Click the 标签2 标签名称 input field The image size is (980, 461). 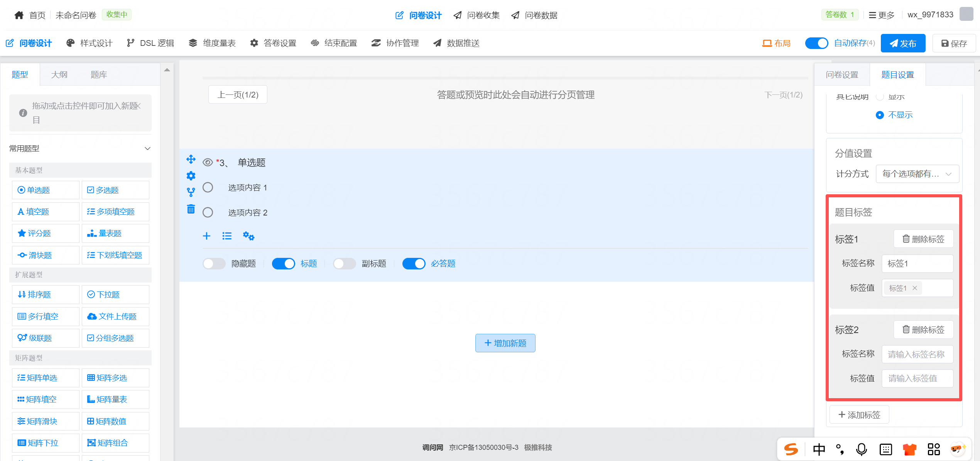click(917, 354)
